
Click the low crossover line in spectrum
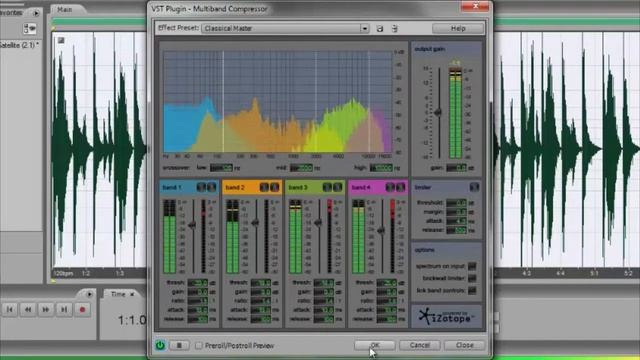click(223, 101)
